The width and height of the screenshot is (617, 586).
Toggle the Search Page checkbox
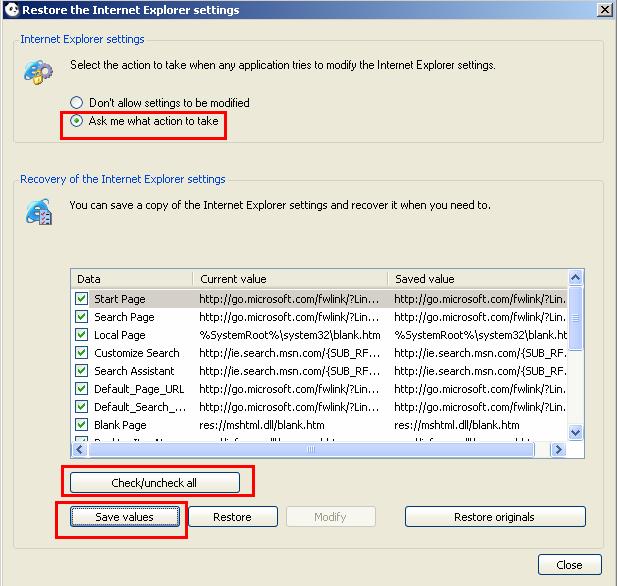(82, 317)
